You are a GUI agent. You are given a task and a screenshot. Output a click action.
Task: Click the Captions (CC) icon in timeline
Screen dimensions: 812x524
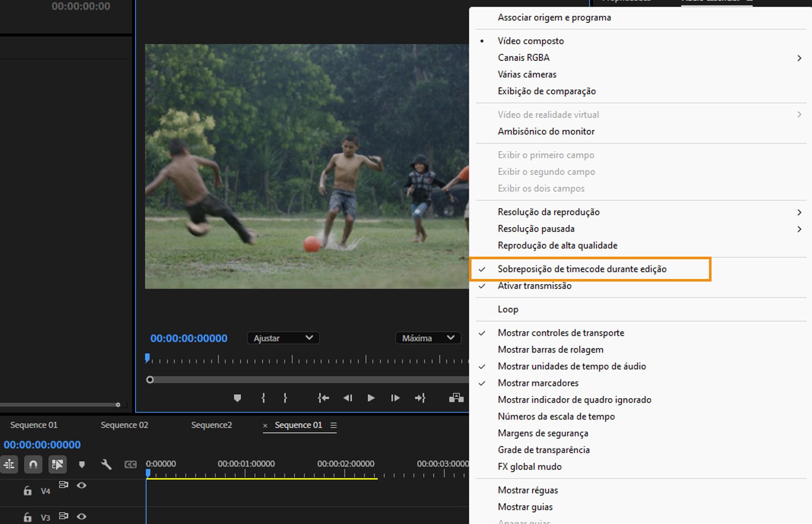pyautogui.click(x=130, y=464)
